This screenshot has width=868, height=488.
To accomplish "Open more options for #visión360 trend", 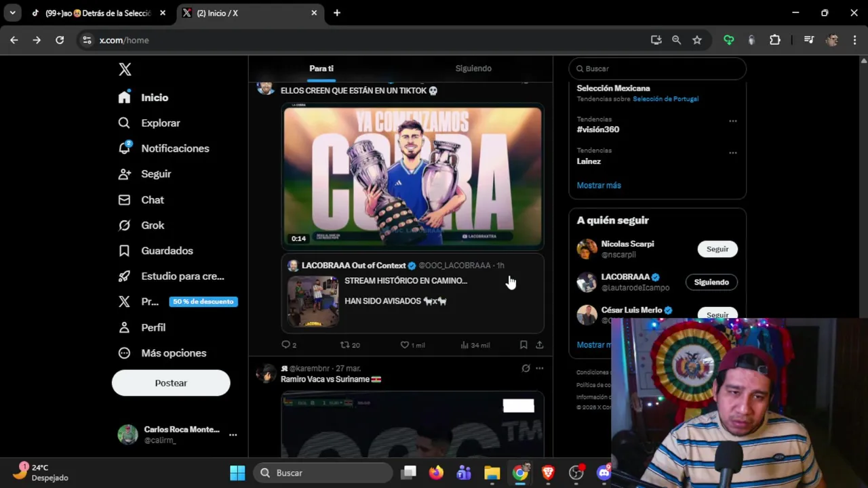I will pyautogui.click(x=733, y=121).
